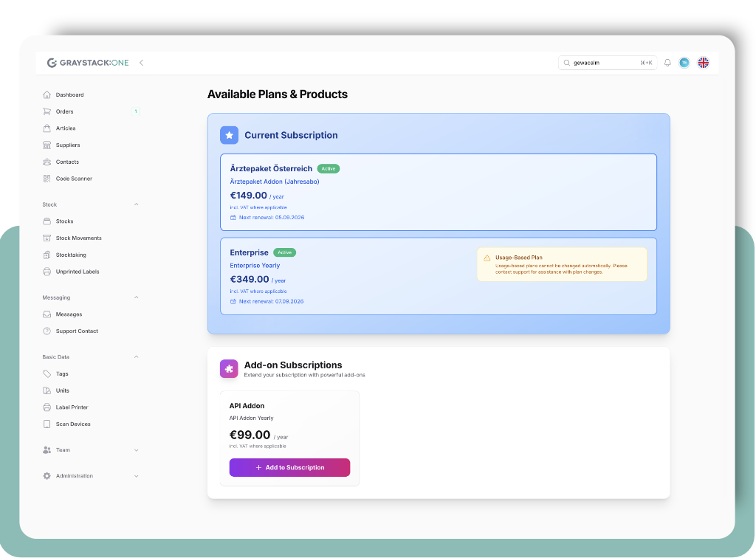Screen dimensions: 756x558
Task: Expand the Administration section
Action: pyautogui.click(x=136, y=476)
